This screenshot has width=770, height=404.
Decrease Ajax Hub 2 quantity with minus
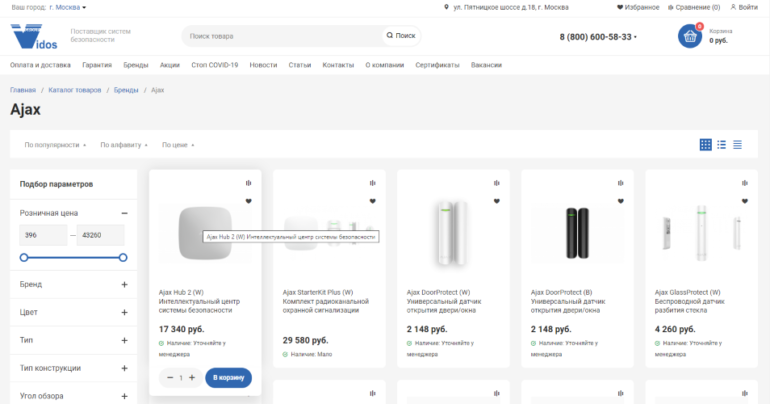point(170,377)
